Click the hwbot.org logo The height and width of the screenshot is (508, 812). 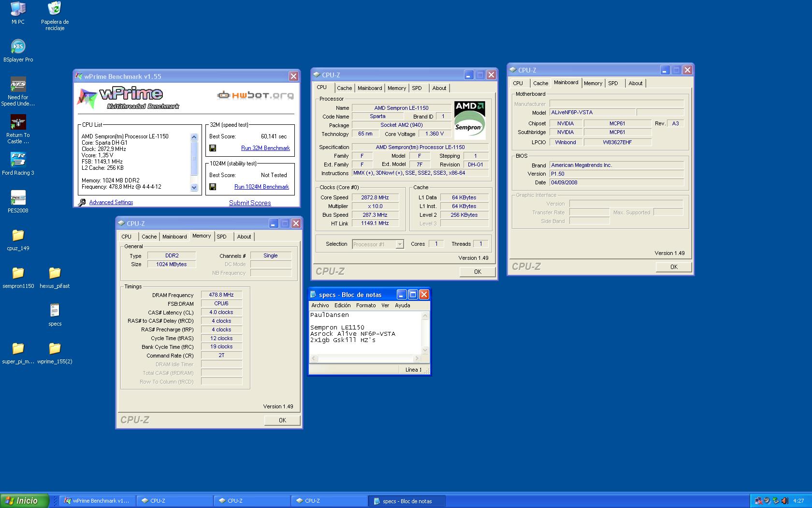256,95
